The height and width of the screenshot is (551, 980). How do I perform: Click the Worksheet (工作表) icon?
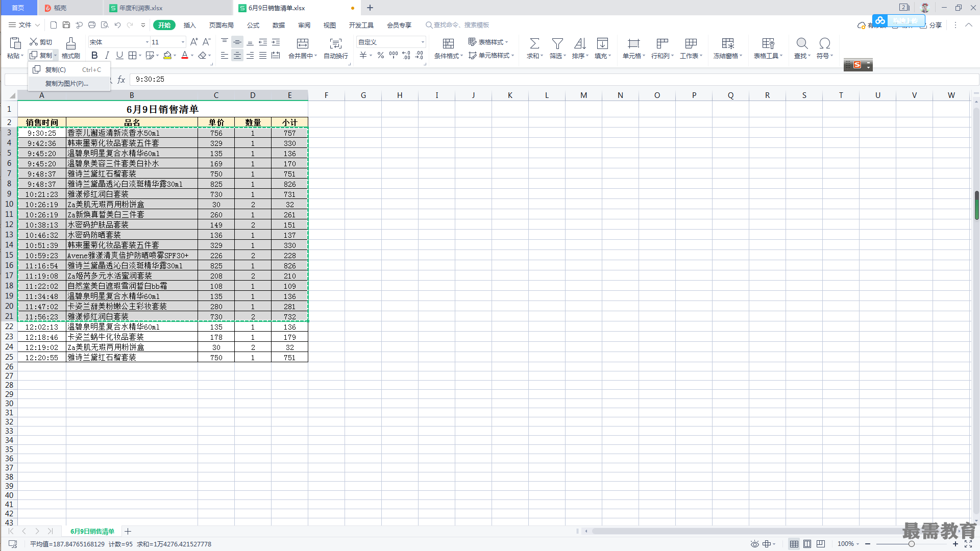click(x=691, y=43)
